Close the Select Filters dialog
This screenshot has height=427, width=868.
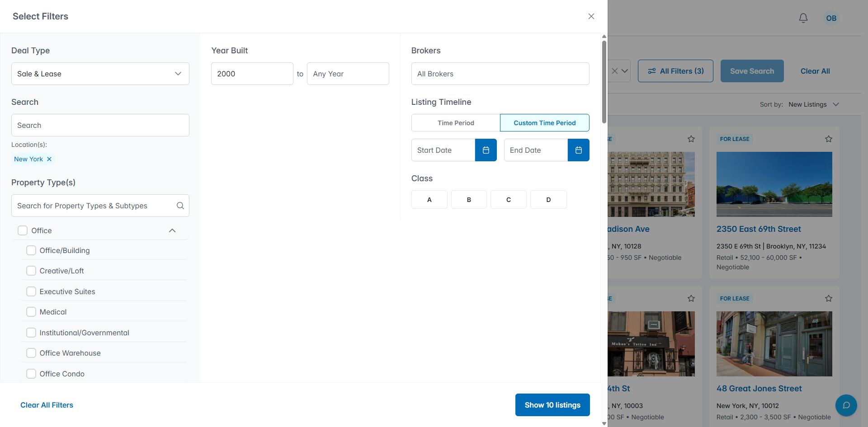tap(591, 16)
